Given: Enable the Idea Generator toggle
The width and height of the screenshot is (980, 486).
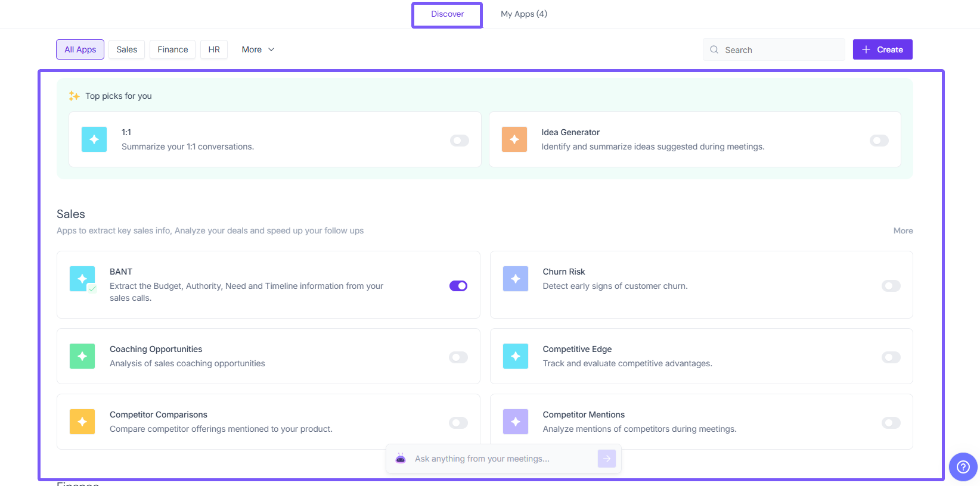Looking at the screenshot, I should 879,141.
